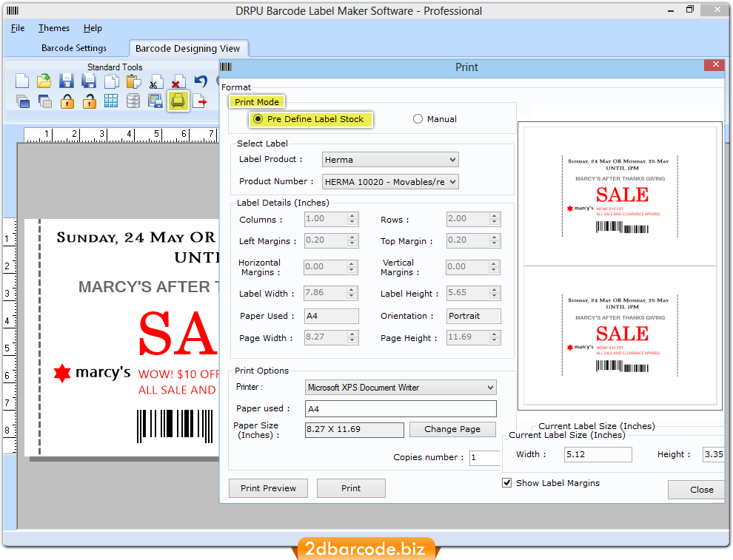733x560 pixels.
Task: Open the Label Product dropdown showing Herma
Action: coord(390,160)
